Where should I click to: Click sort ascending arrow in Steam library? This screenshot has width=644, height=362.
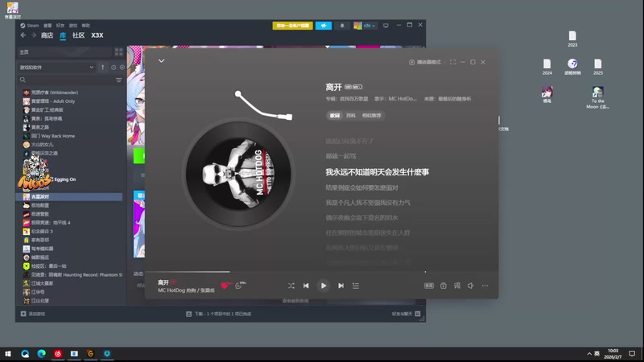[103, 68]
